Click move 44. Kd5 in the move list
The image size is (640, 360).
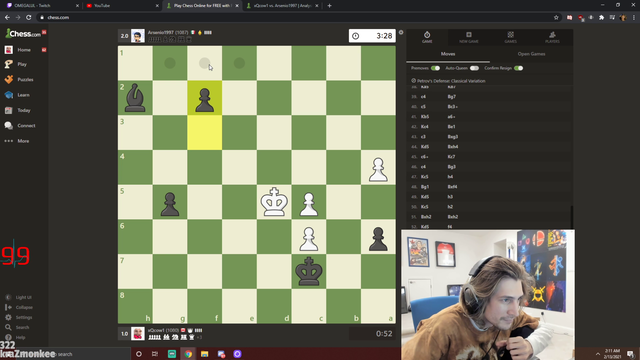point(424,147)
